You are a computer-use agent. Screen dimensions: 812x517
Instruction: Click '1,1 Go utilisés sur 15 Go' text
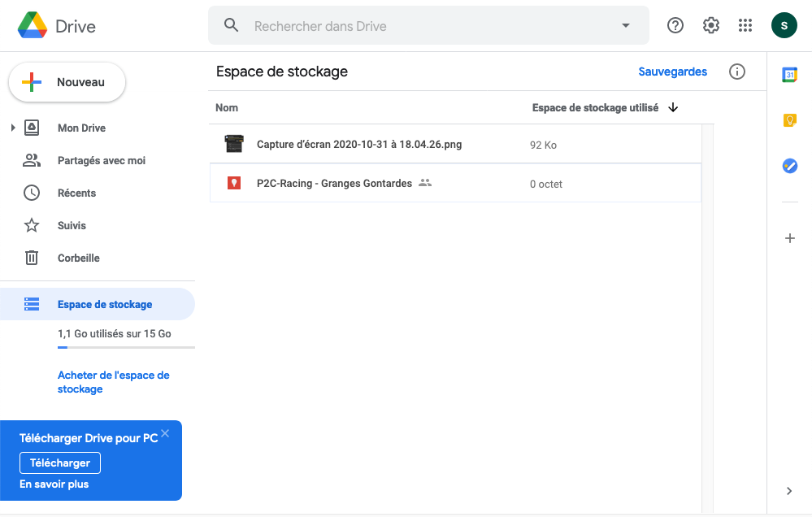coord(115,333)
